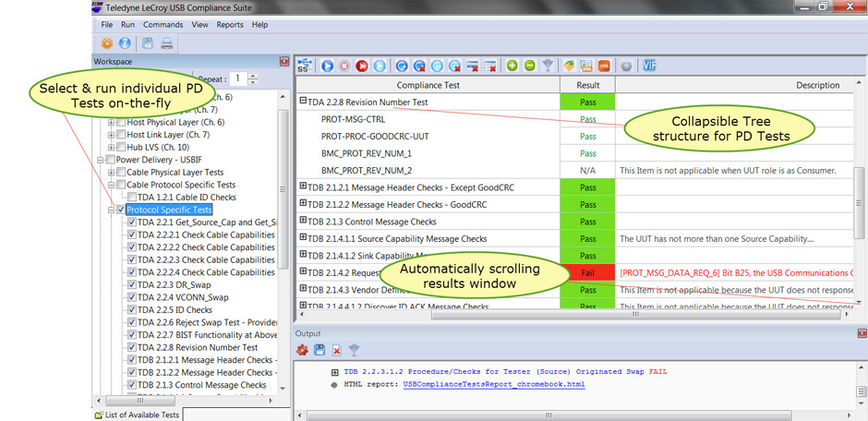Increase the Repeat count with up arrow
Viewport: 868px width, 421px height.
[x=253, y=76]
